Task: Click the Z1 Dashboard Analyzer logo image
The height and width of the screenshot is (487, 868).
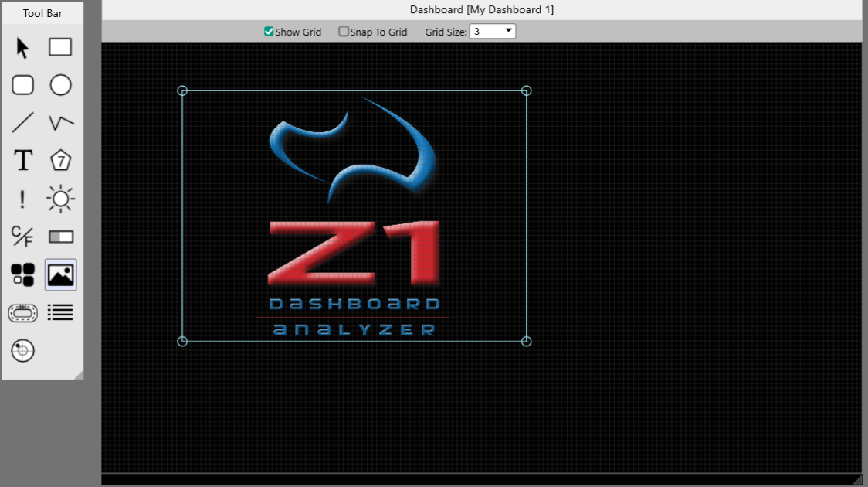Action: pos(354,216)
